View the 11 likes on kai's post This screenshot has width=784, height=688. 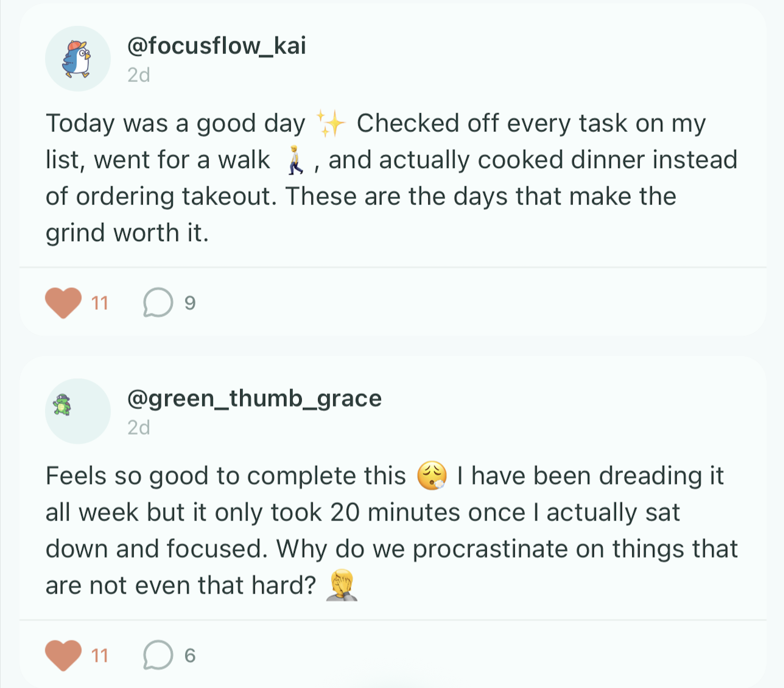(x=99, y=302)
